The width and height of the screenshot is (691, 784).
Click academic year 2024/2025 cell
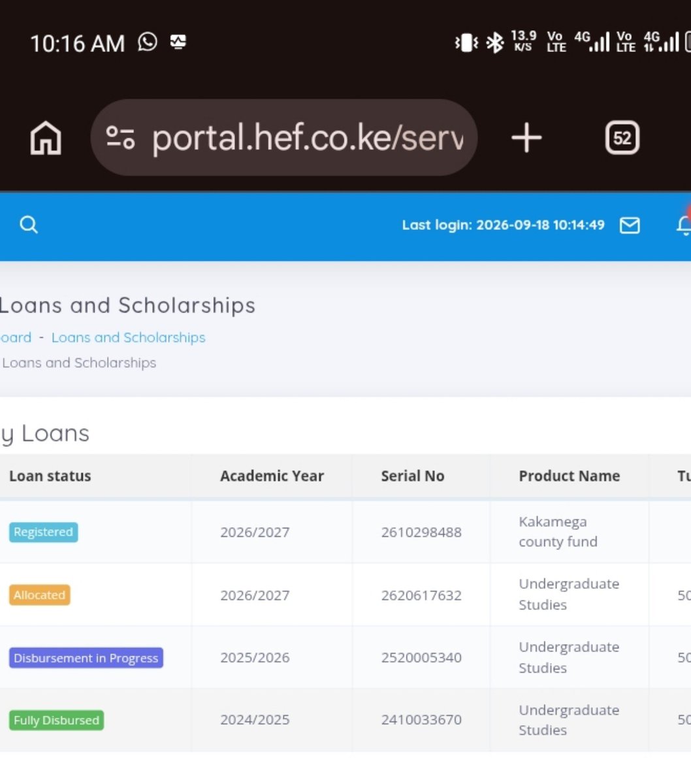(255, 720)
